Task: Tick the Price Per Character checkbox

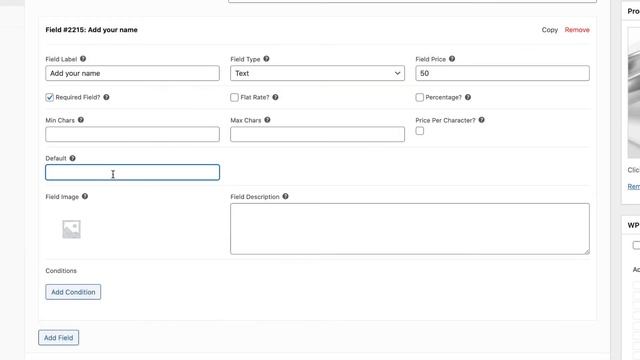Action: [x=420, y=131]
